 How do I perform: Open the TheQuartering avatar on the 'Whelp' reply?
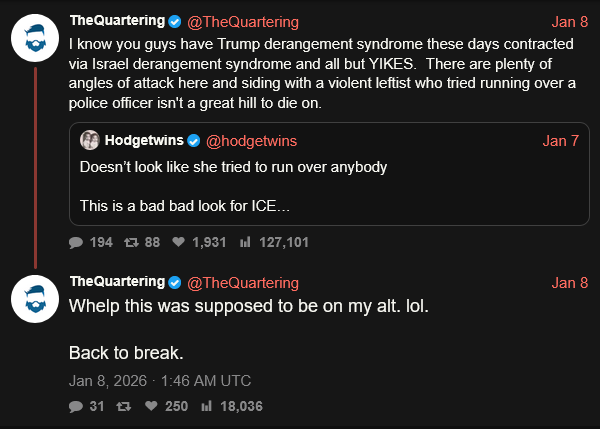click(35, 299)
